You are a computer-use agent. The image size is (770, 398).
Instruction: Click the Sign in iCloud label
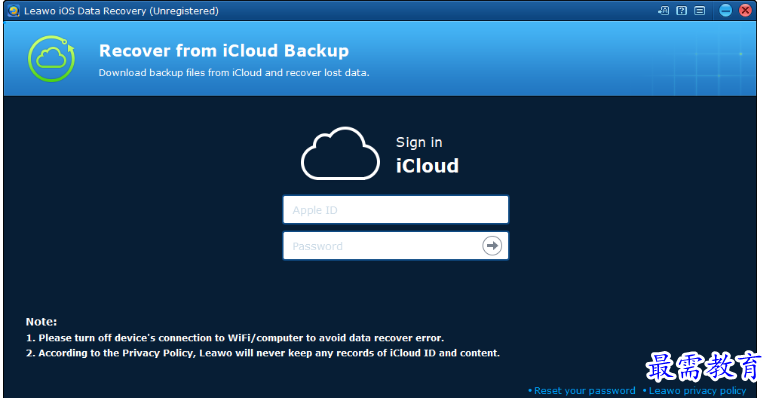[x=427, y=155]
